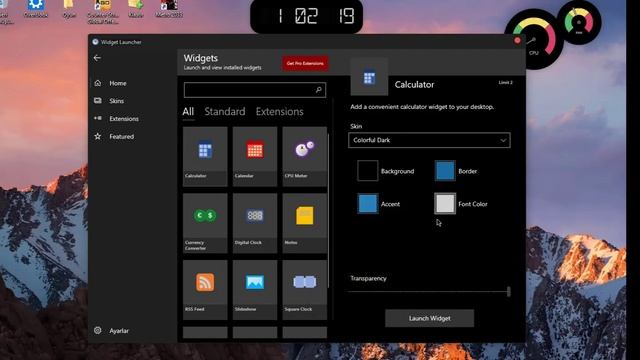
Task: Pick the Font Color swatch
Action: coord(445,204)
